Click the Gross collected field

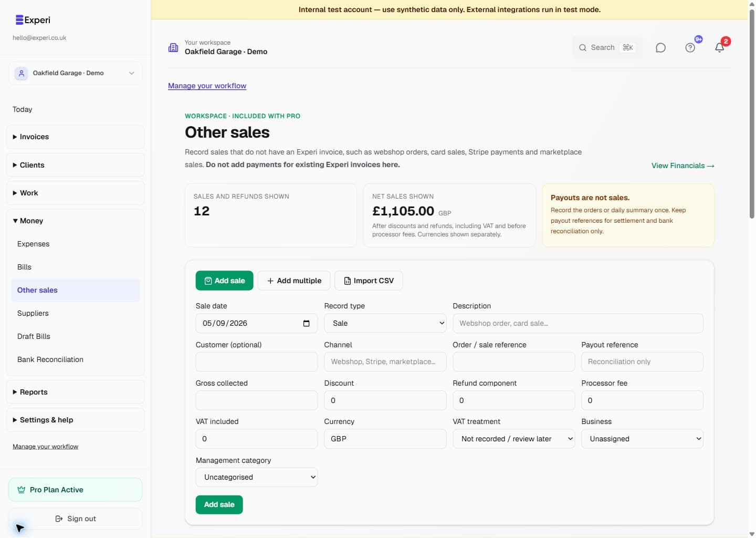coord(257,400)
